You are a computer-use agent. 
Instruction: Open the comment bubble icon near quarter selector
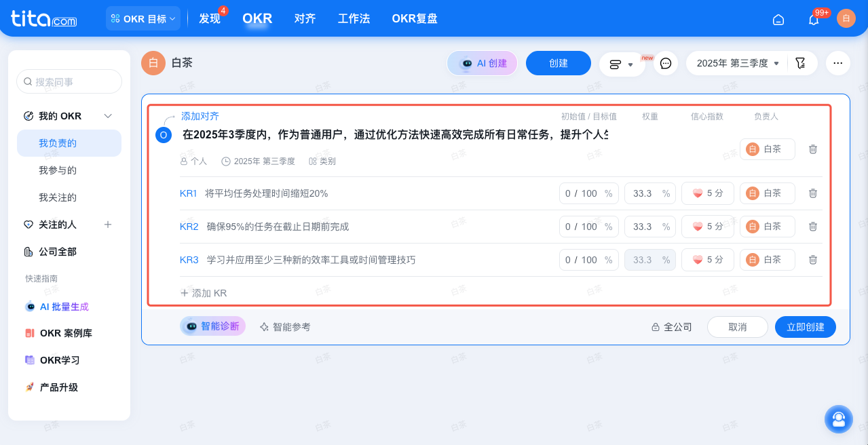point(665,62)
